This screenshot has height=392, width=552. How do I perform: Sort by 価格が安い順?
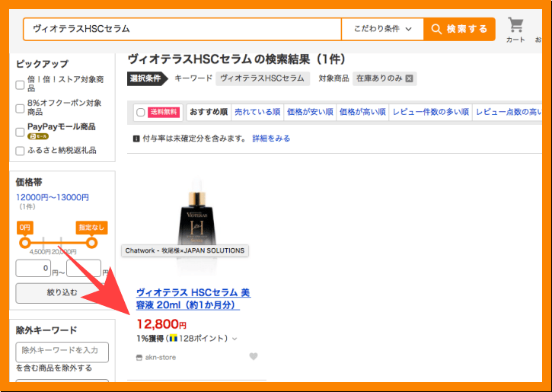click(x=310, y=113)
